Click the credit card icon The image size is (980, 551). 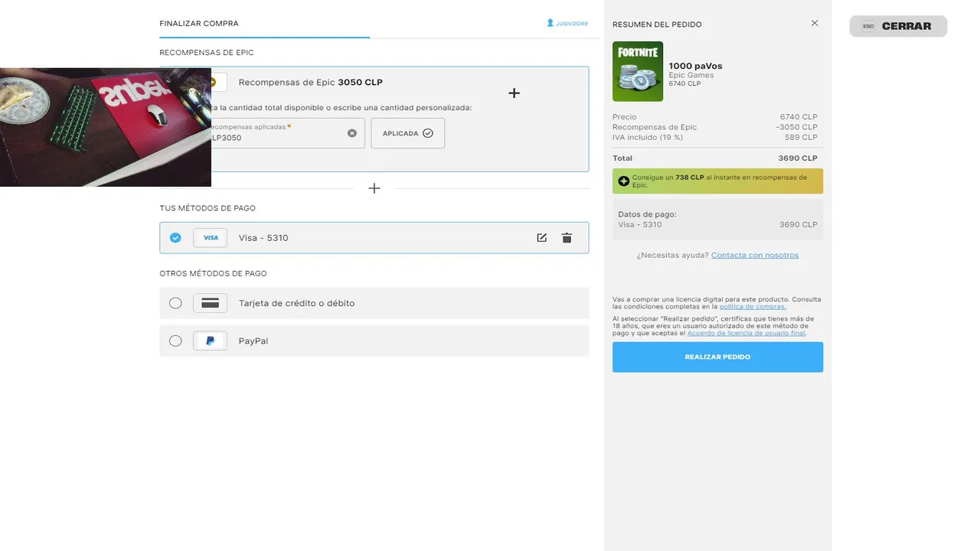(x=211, y=303)
